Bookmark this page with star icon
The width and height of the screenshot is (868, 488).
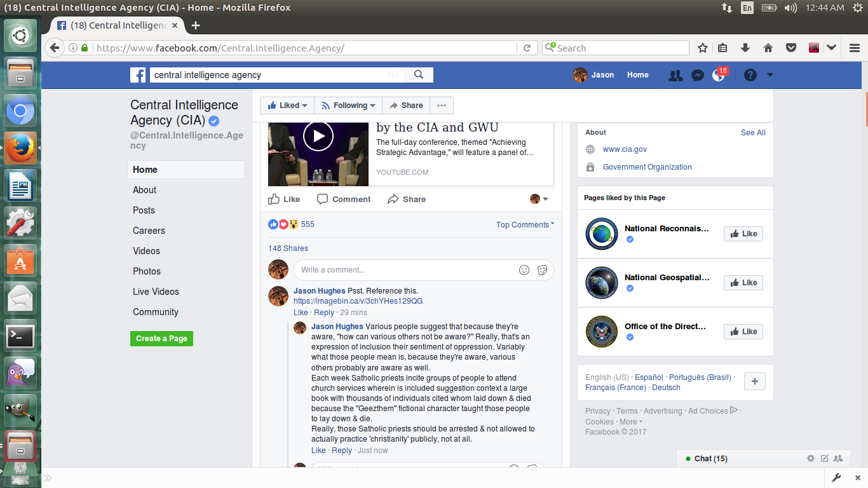coord(703,48)
